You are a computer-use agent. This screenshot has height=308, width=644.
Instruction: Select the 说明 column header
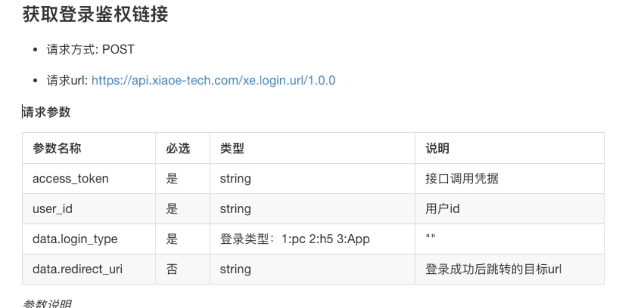pyautogui.click(x=437, y=148)
